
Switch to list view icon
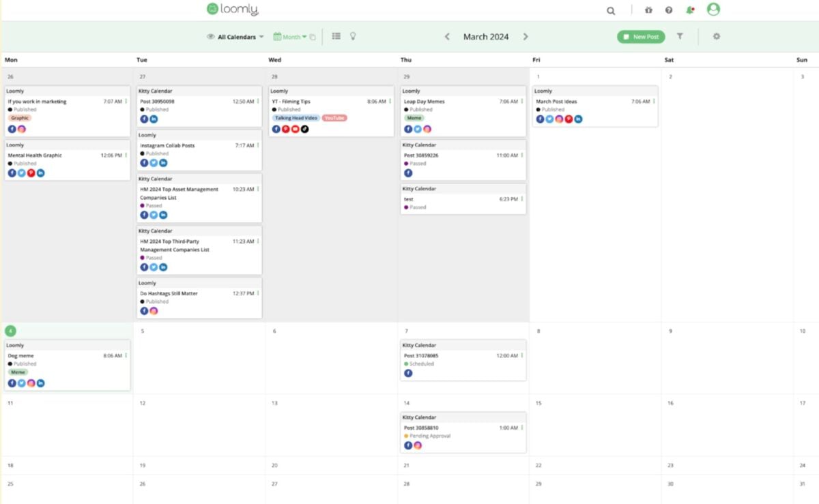click(x=336, y=36)
